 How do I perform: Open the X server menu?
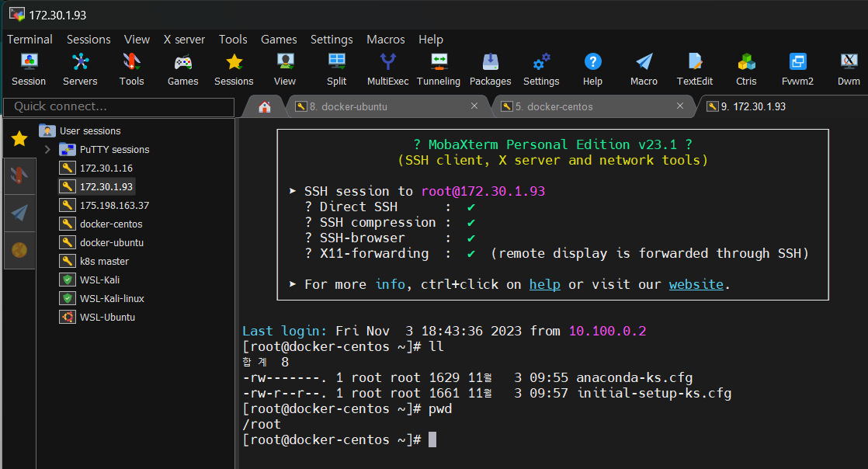(x=184, y=40)
